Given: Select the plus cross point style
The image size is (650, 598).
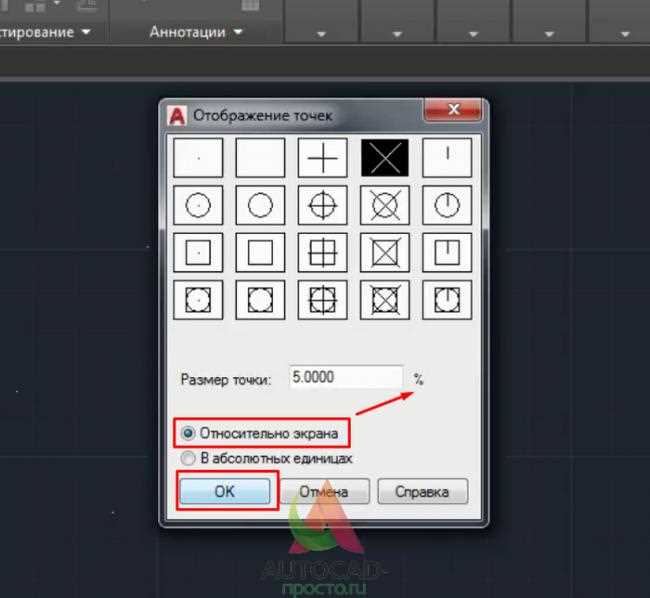Looking at the screenshot, I should click(x=323, y=158).
